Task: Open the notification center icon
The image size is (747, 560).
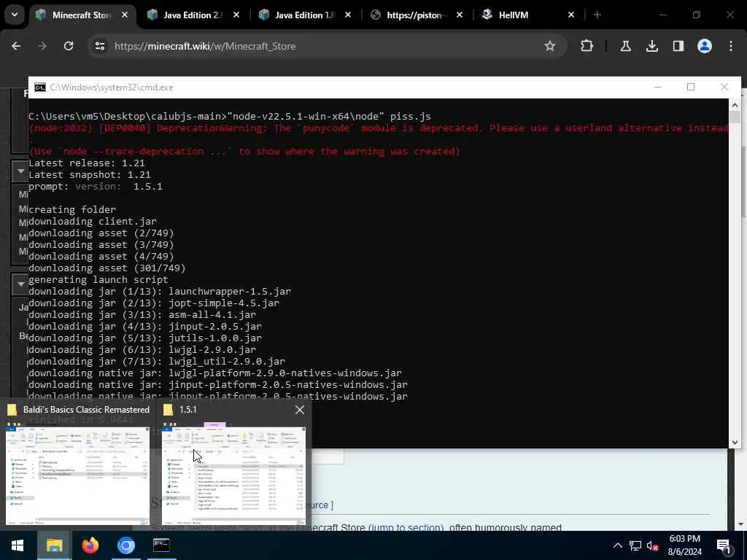Action: 724,545
